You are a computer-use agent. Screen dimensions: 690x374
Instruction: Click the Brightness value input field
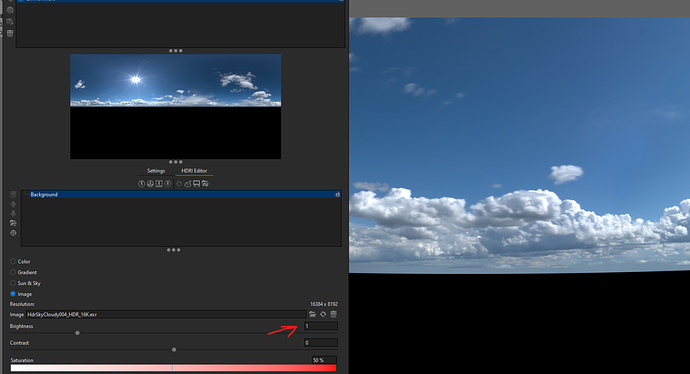(x=321, y=326)
